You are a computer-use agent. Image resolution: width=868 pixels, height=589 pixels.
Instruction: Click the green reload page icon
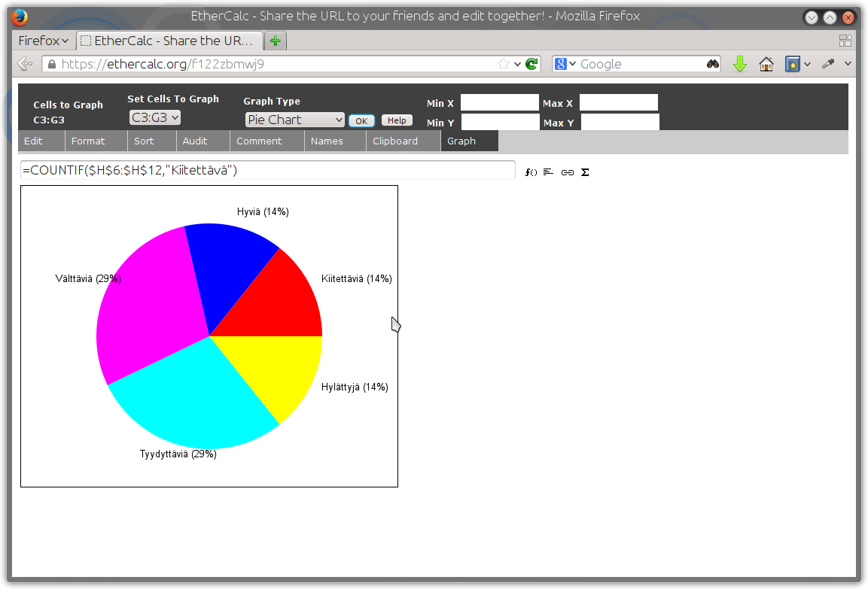tap(531, 64)
